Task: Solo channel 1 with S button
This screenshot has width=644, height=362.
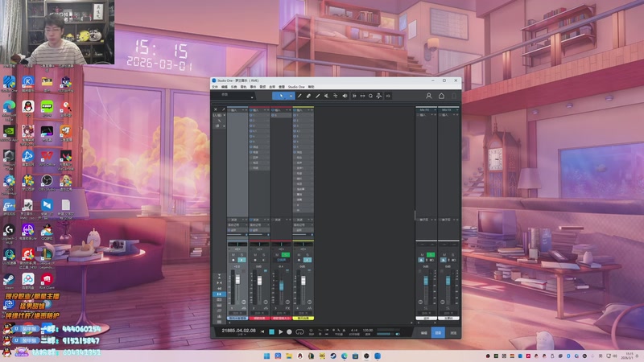Action: point(242,255)
